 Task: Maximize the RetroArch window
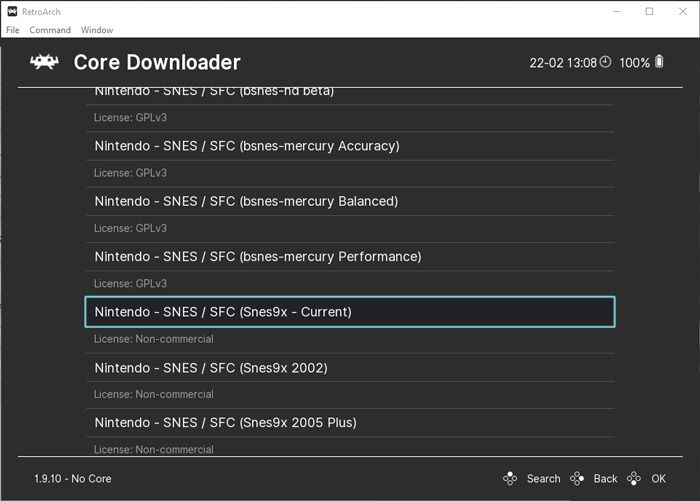pyautogui.click(x=650, y=12)
